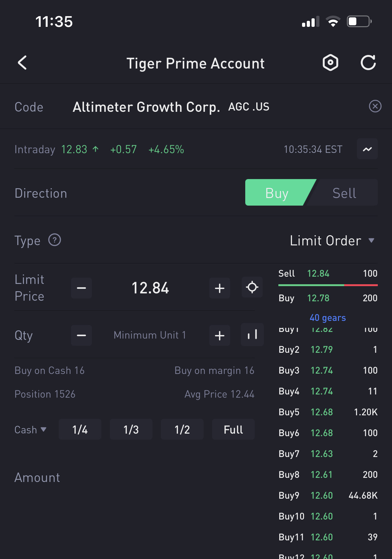This screenshot has width=392, height=559.
Task: Select the Buy5 12.68 order row
Action: tap(328, 412)
